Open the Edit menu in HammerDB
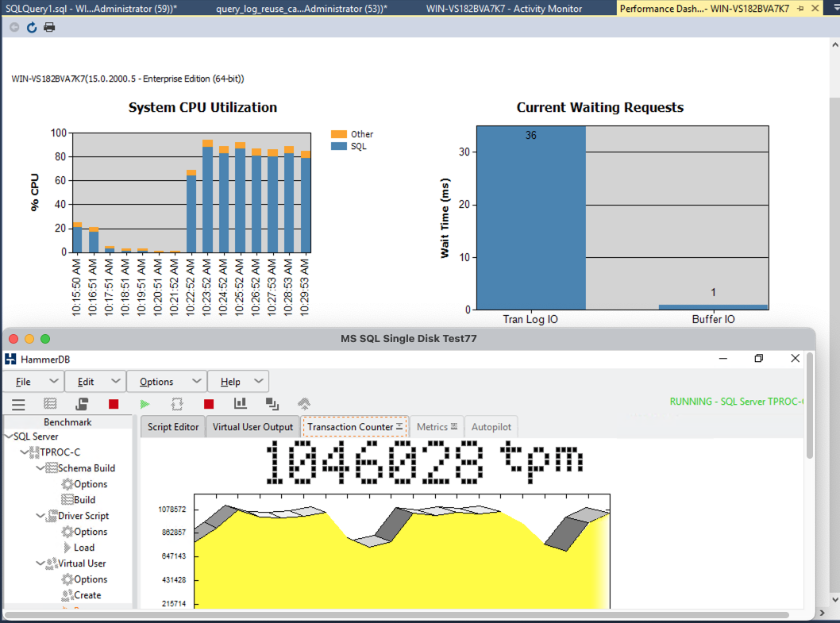840x623 pixels. point(95,382)
